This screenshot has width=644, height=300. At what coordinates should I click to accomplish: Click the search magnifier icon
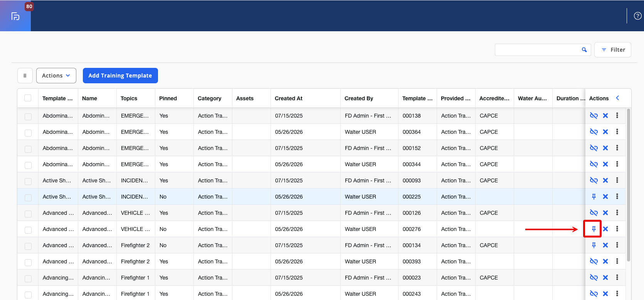point(584,50)
